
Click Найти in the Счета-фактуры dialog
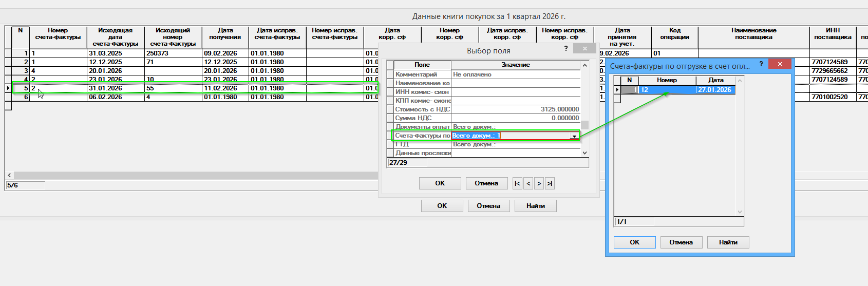[728, 242]
